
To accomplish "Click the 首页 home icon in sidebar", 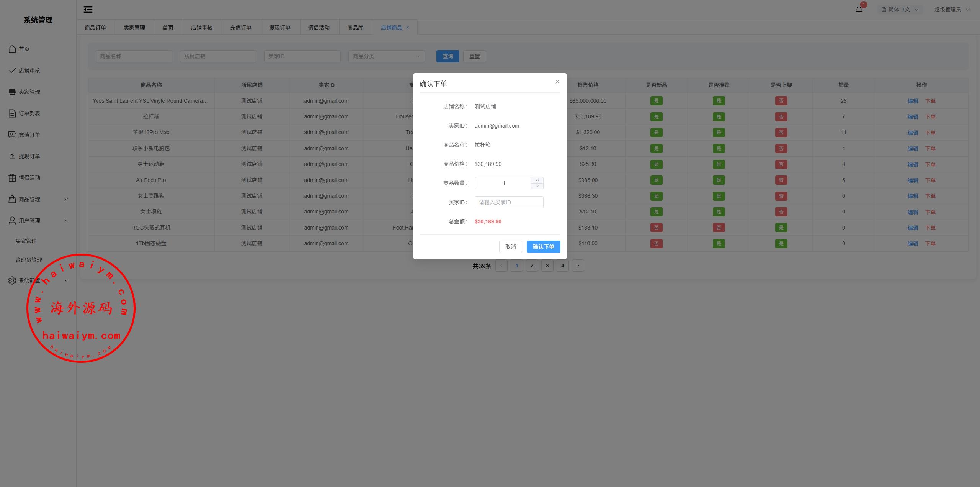I will [x=12, y=49].
